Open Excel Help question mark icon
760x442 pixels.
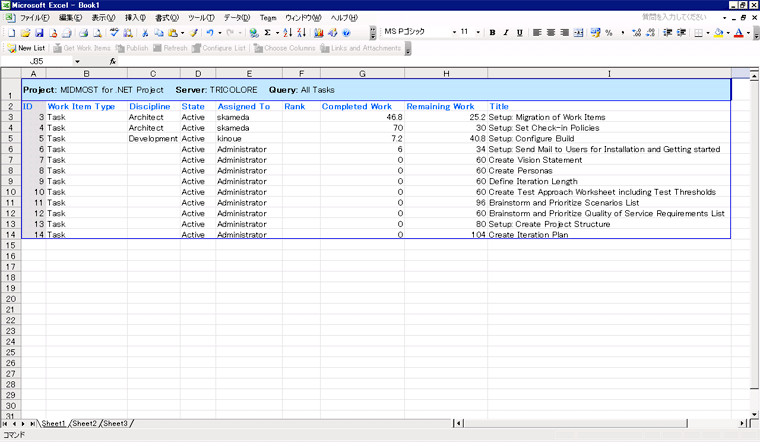[x=346, y=32]
